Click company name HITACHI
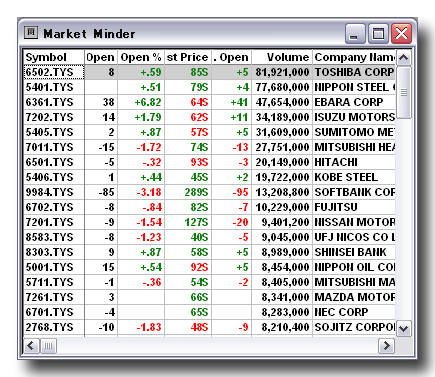This screenshot has width=435, height=377. coord(336,162)
